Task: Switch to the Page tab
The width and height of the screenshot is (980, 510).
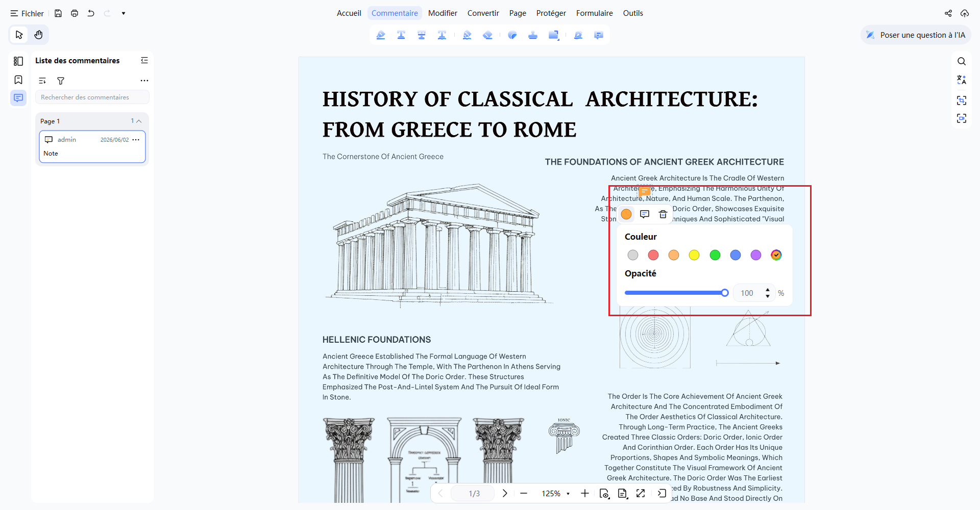Action: [518, 13]
